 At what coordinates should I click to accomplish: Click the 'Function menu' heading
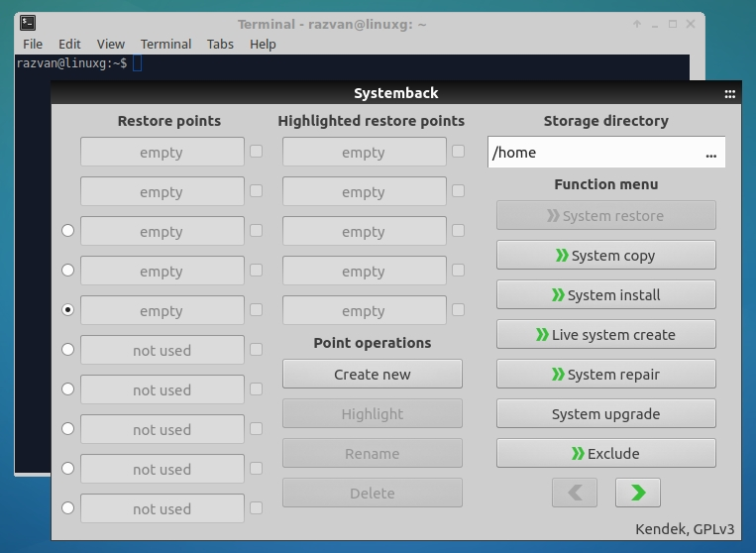(x=606, y=184)
